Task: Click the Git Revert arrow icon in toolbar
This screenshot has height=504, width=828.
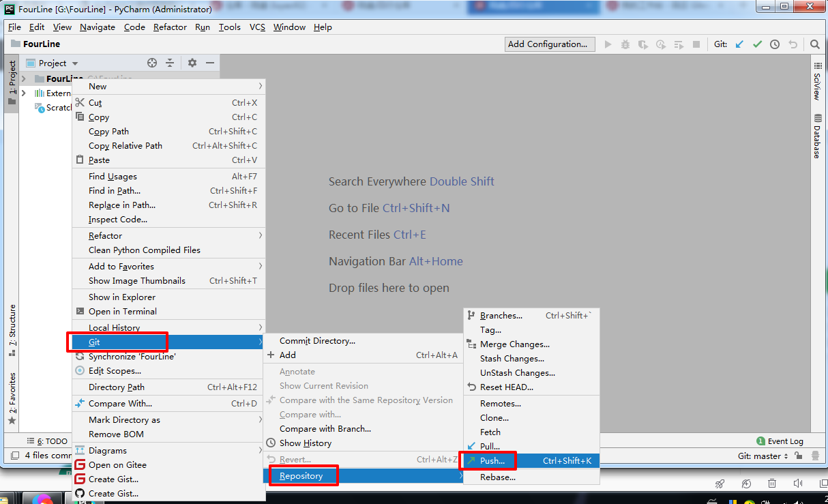Action: (x=793, y=44)
